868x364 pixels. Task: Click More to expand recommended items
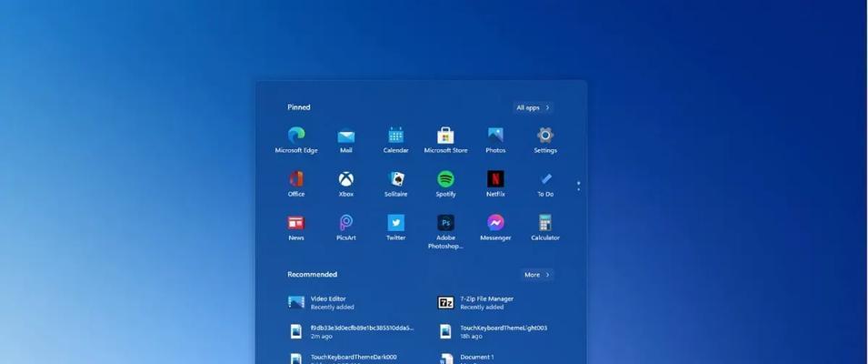pos(537,275)
